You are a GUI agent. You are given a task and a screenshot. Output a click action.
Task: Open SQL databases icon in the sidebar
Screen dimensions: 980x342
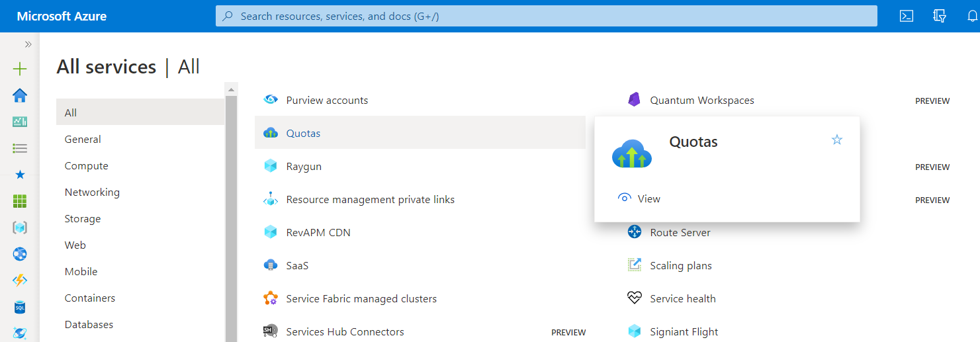[x=20, y=307]
